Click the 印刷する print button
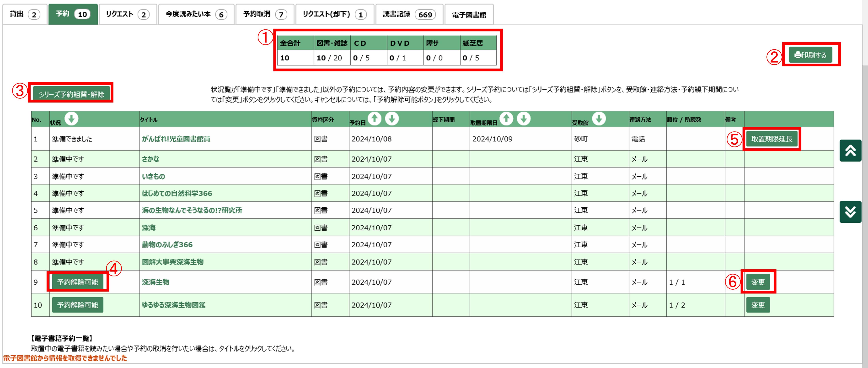This screenshot has width=868, height=368. point(810,55)
